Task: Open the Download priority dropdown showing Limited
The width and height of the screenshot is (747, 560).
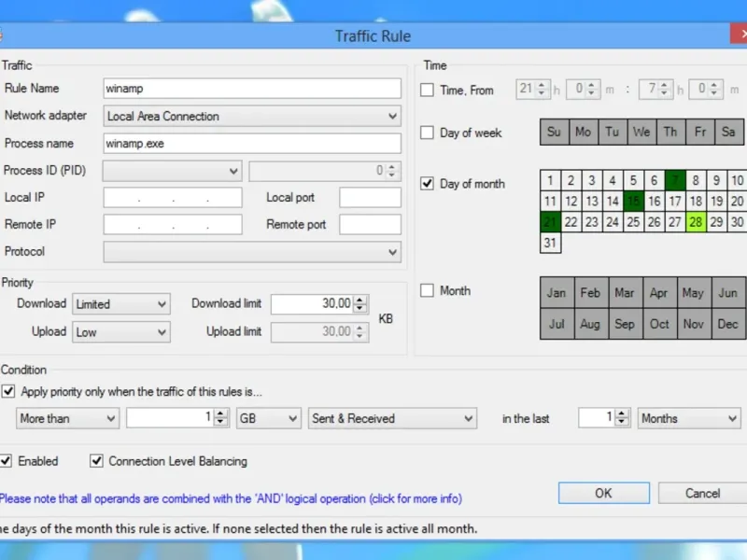Action: [121, 304]
